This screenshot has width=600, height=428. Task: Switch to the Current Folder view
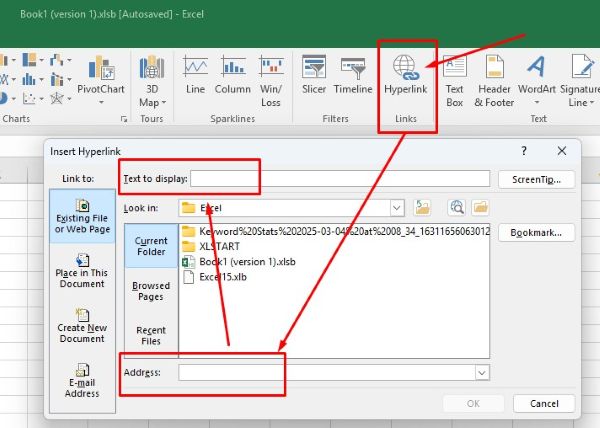(x=151, y=246)
